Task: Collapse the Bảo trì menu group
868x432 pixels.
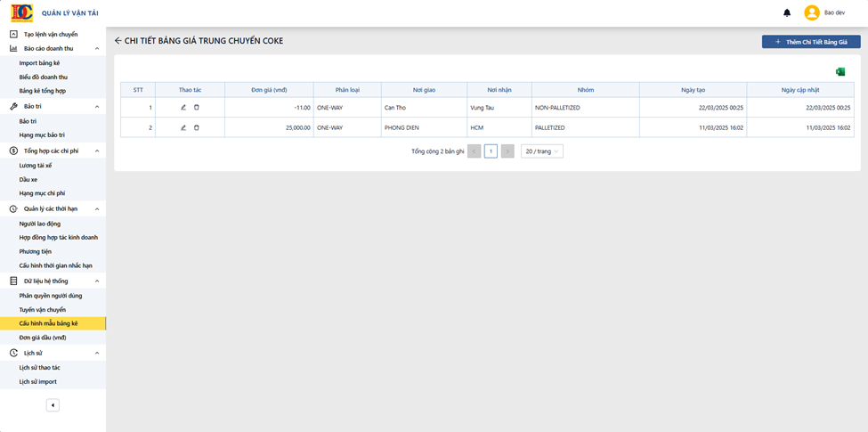Action: [97, 106]
